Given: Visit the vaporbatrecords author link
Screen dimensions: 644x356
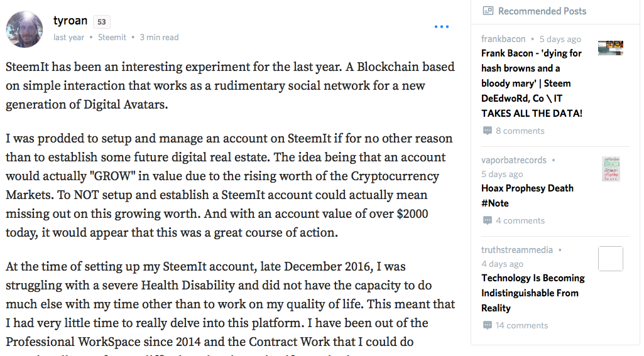Looking at the screenshot, I should (x=514, y=160).
